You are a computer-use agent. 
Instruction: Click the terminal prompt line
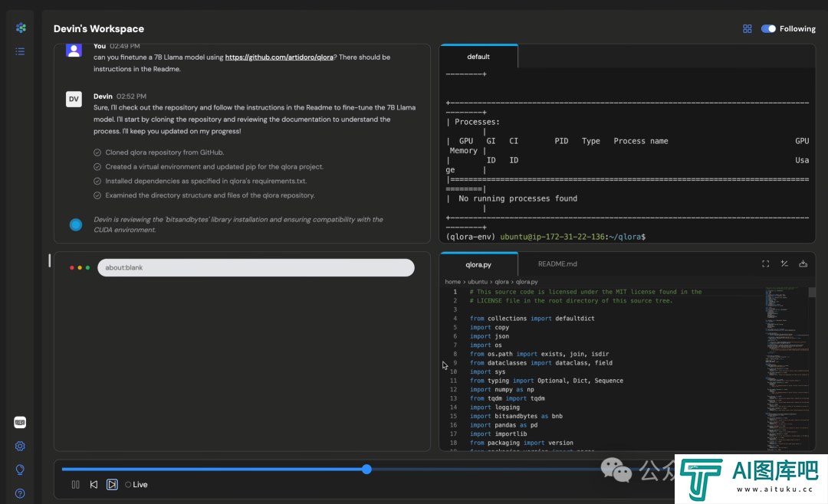[x=546, y=237]
